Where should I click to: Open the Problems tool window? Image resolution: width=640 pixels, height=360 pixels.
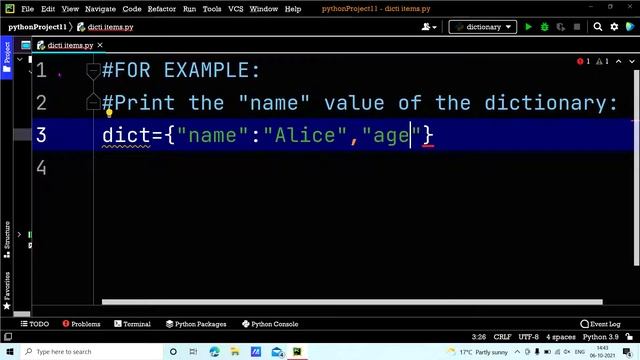click(x=81, y=324)
